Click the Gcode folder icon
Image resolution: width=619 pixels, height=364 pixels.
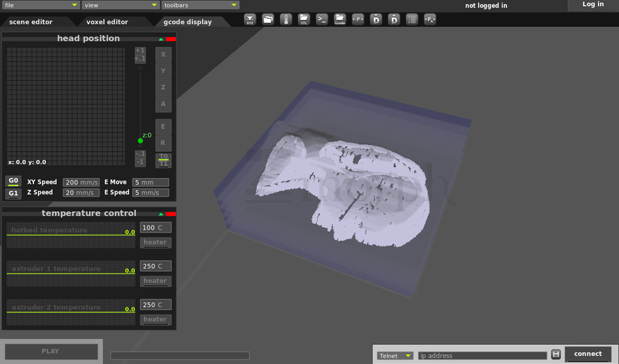point(340,19)
